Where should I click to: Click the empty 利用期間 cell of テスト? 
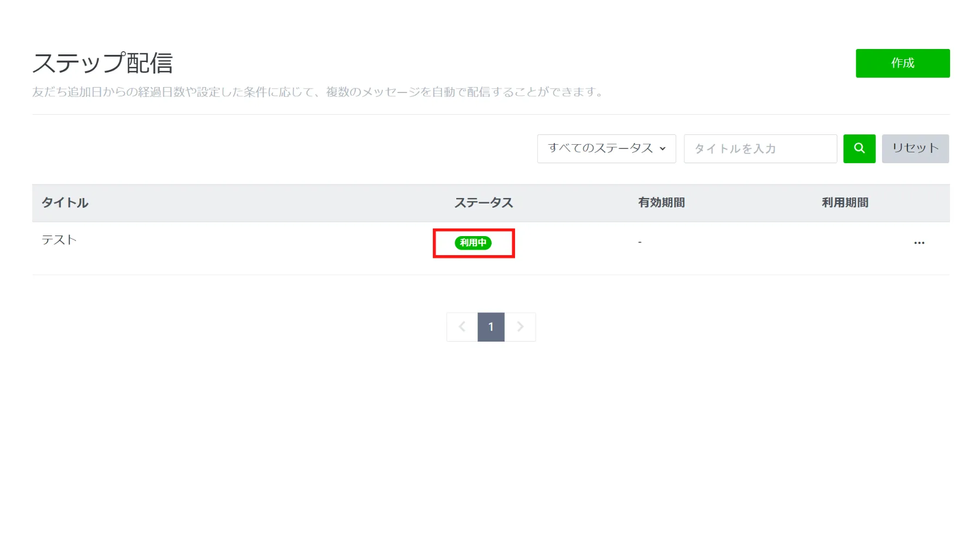tap(844, 243)
